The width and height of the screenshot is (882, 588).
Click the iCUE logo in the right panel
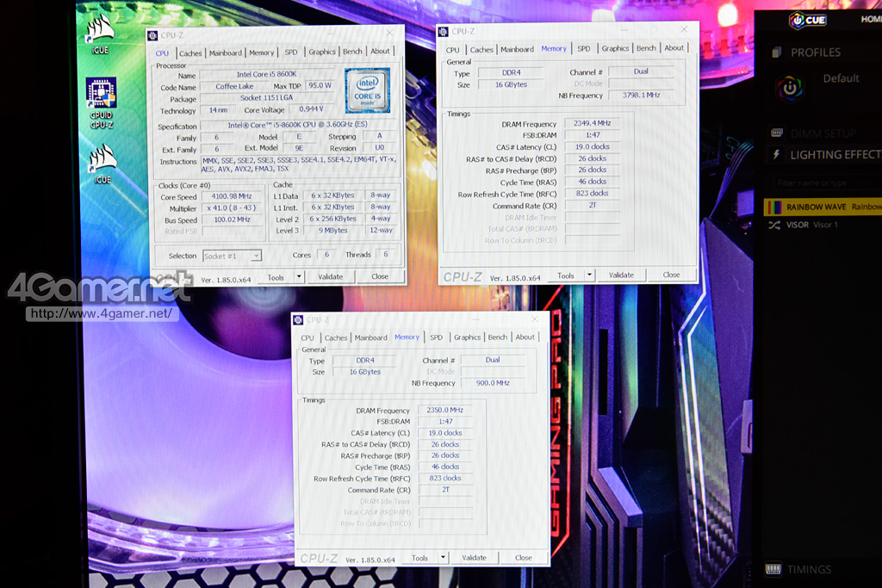coord(808,21)
